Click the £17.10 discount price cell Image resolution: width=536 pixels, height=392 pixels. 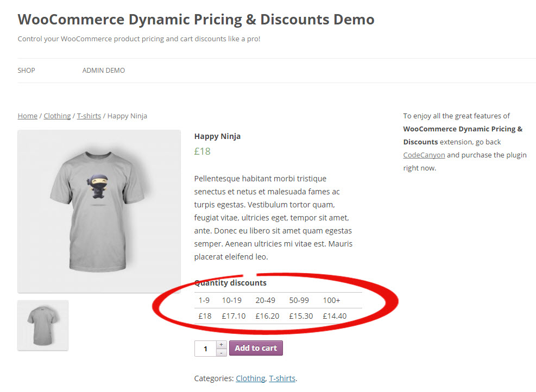point(234,316)
